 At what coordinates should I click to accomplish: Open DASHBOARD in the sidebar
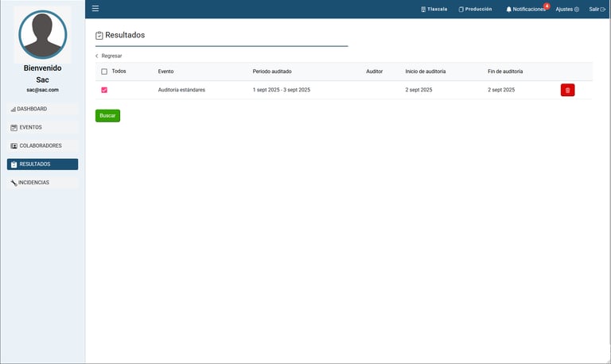point(42,109)
